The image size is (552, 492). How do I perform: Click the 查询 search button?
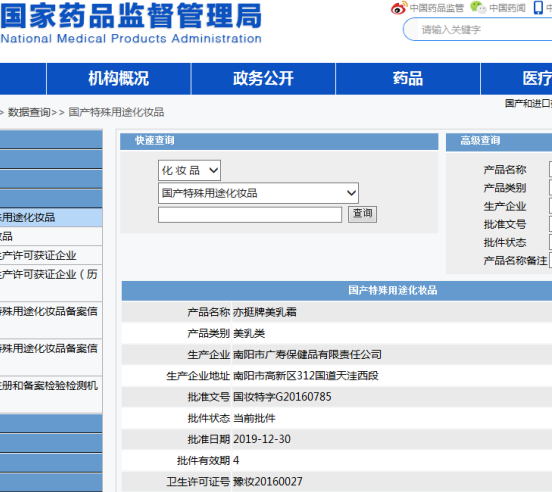point(362,214)
